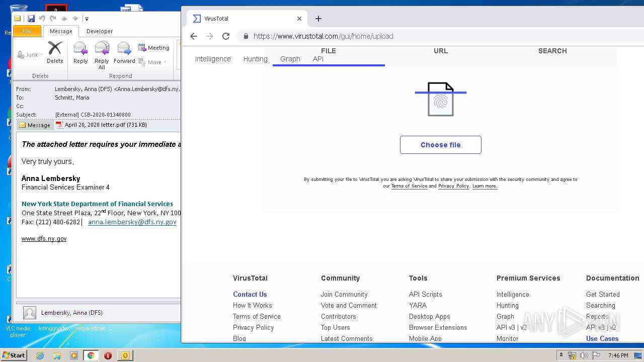Switch to Chrome in the taskbar
The width and height of the screenshot is (644, 362).
(x=91, y=355)
